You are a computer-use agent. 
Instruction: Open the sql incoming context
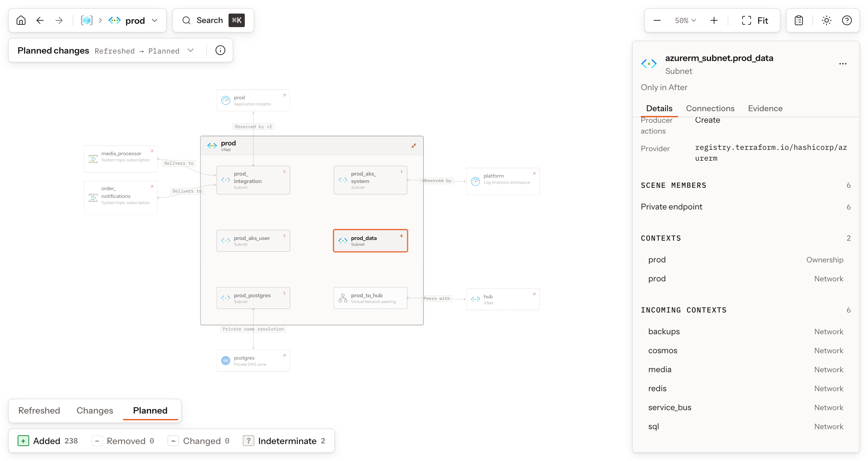[746, 426]
